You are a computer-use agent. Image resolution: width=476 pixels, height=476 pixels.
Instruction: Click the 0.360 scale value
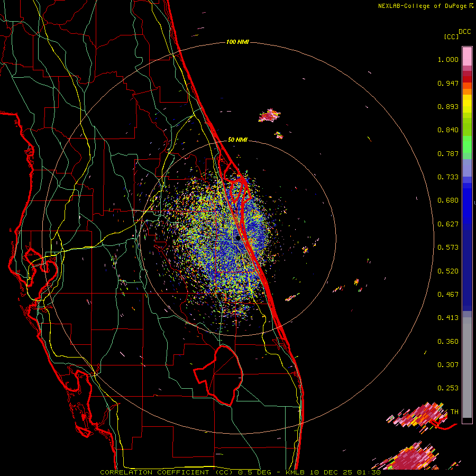pyautogui.click(x=448, y=342)
